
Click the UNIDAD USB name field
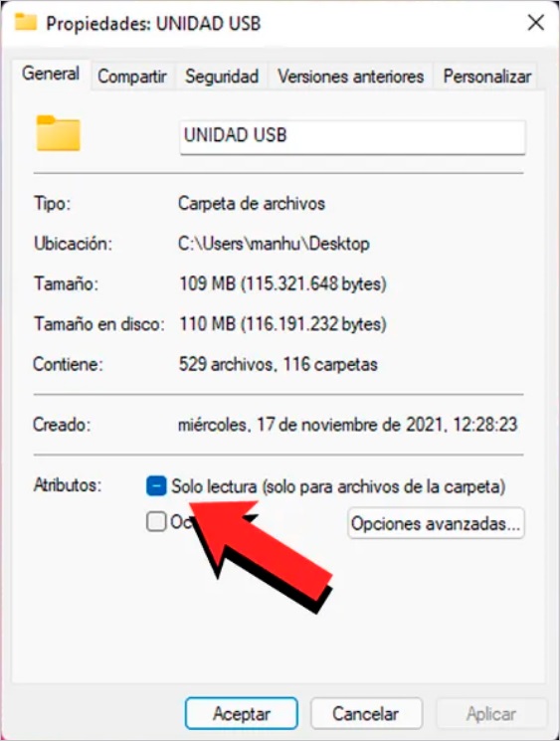pyautogui.click(x=352, y=136)
